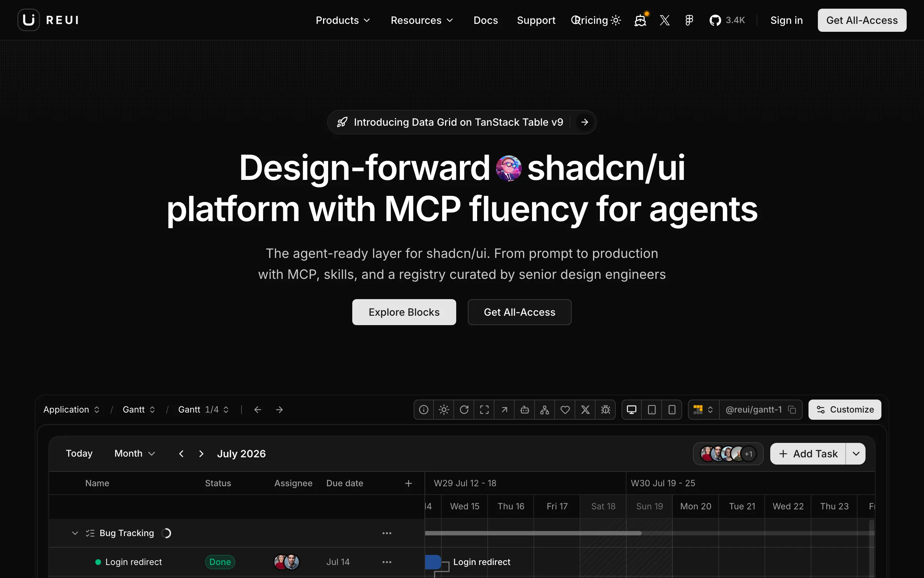This screenshot has width=924, height=578.
Task: Open the X (Twitter) link in header
Action: 665,20
